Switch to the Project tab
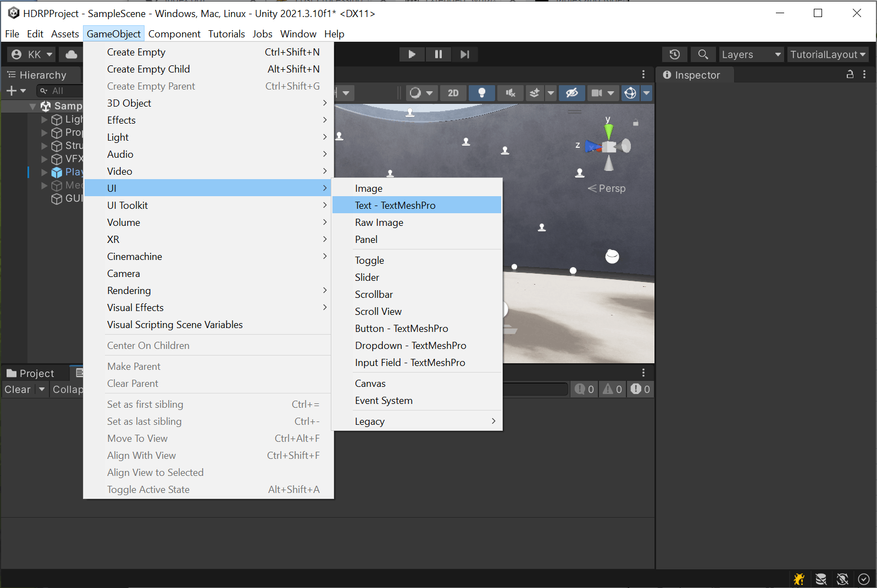This screenshot has width=877, height=588. [31, 373]
